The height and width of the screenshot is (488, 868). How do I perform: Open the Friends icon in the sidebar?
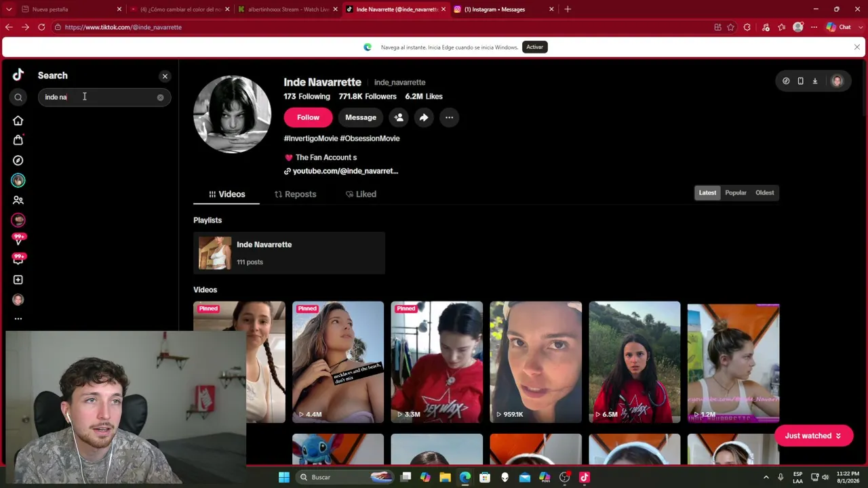tap(18, 201)
